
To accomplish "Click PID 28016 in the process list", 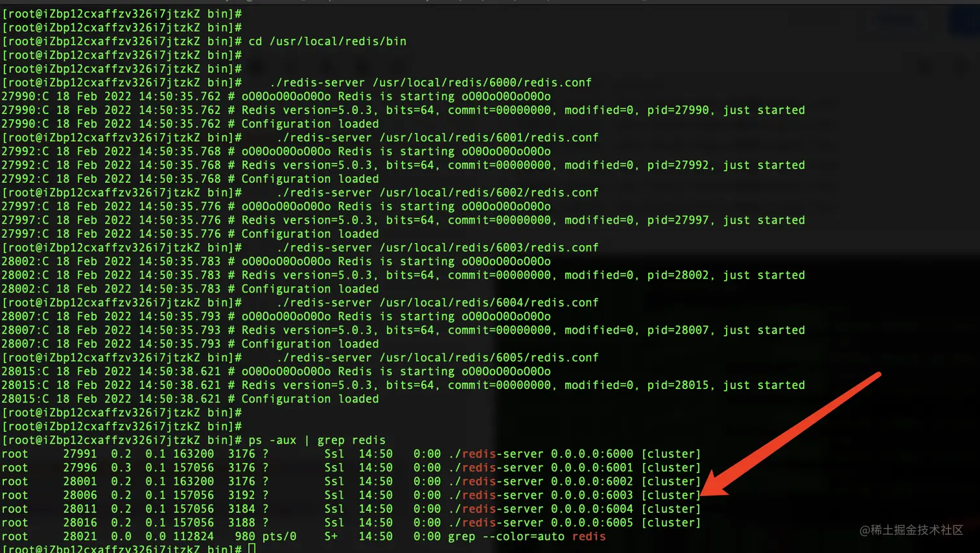I will [x=80, y=523].
